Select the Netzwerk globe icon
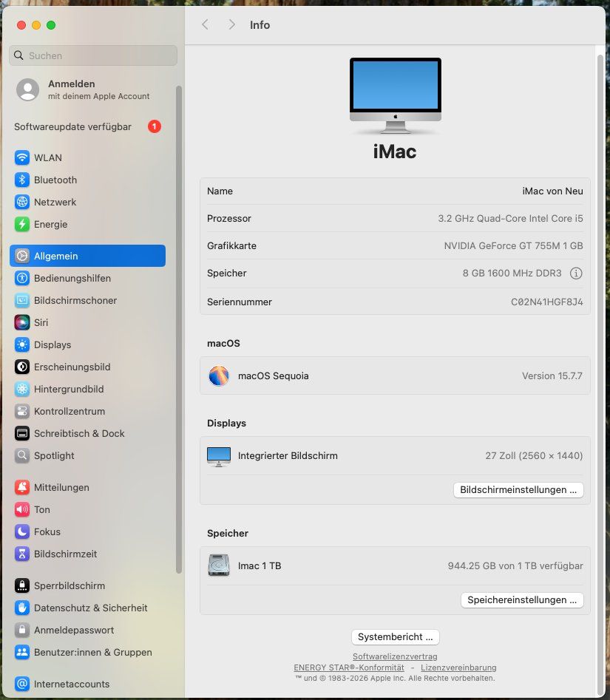 [x=22, y=203]
